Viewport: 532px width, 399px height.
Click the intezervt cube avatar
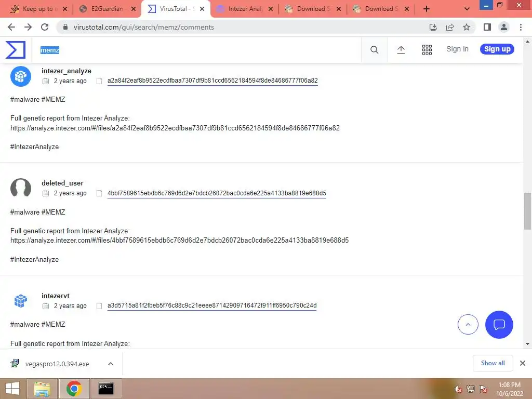[x=21, y=301]
